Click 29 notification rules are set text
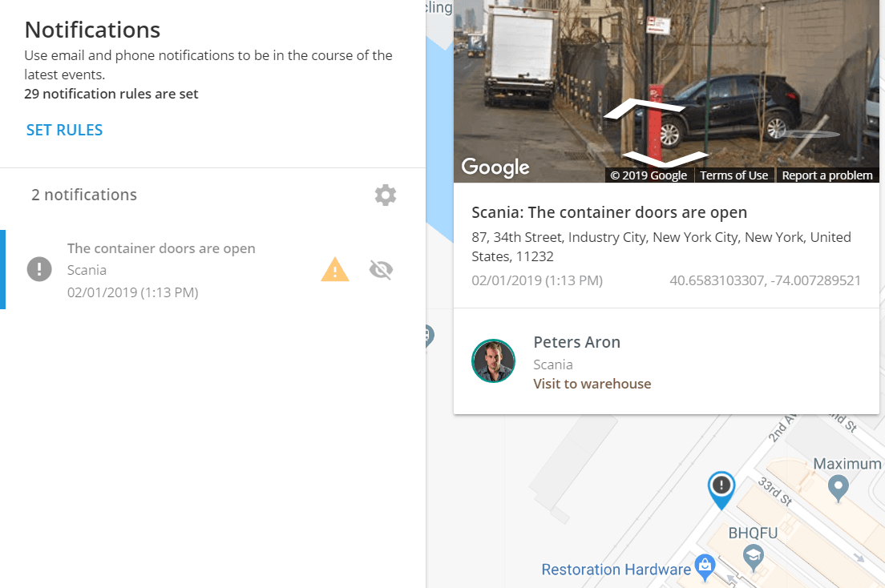 [111, 94]
